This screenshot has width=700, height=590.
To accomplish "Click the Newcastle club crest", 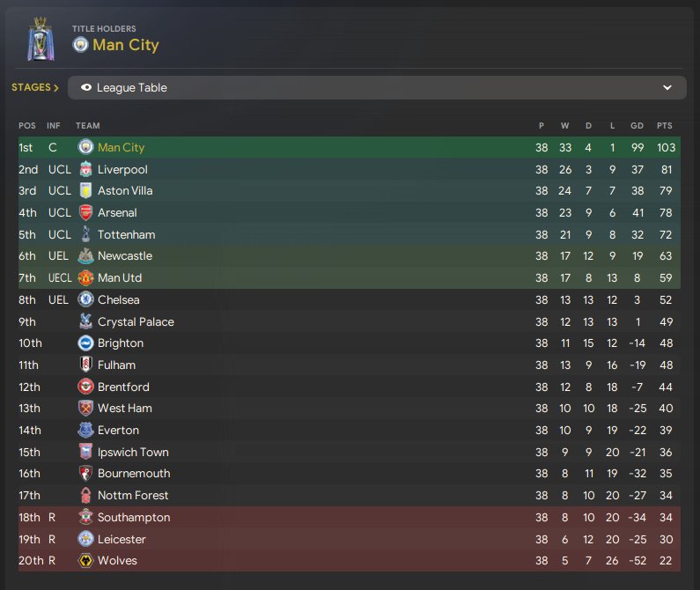I will [85, 256].
